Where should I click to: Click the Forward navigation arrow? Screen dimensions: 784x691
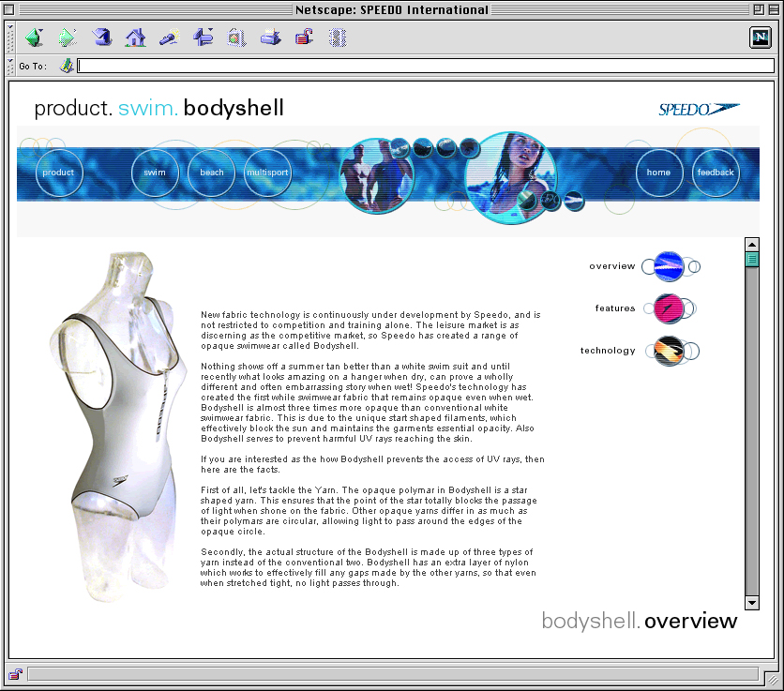coord(68,38)
